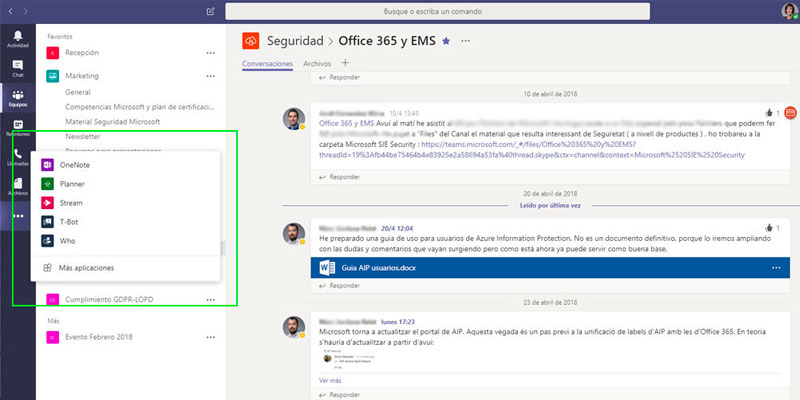
Task: Open more options for Marketing team
Action: click(211, 76)
